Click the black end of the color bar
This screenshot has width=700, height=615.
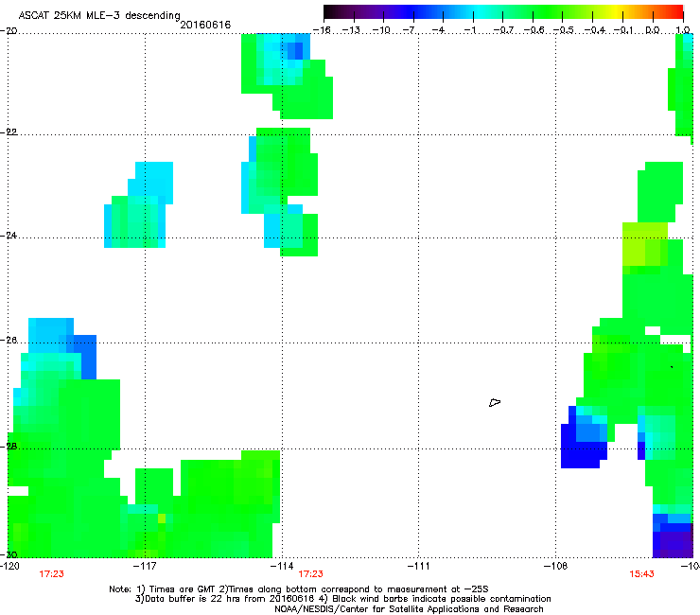point(330,12)
